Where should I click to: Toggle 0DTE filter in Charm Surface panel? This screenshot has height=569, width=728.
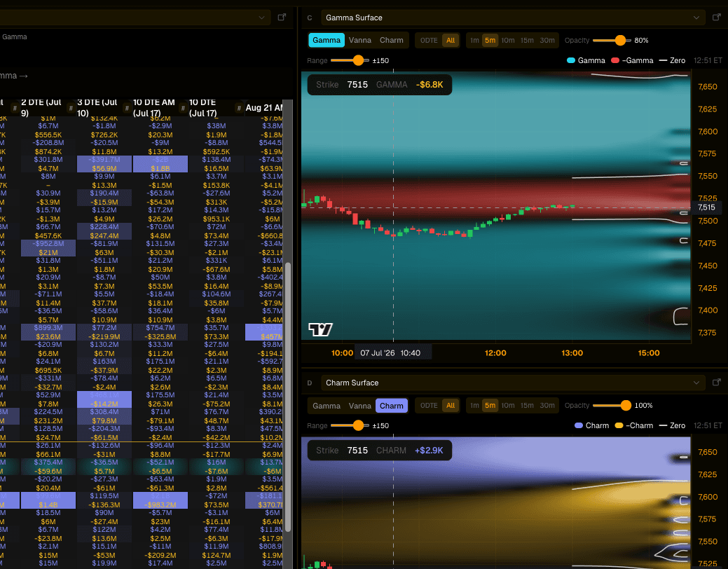[x=429, y=406]
